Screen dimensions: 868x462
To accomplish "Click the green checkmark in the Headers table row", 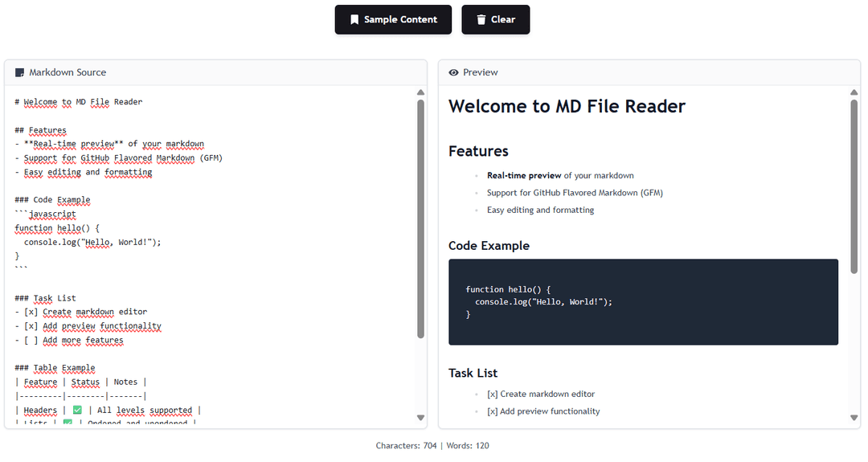I will tap(77, 410).
